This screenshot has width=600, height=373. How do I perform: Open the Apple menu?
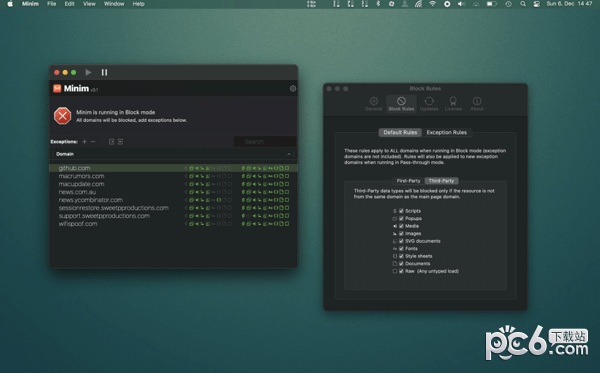[10, 4]
